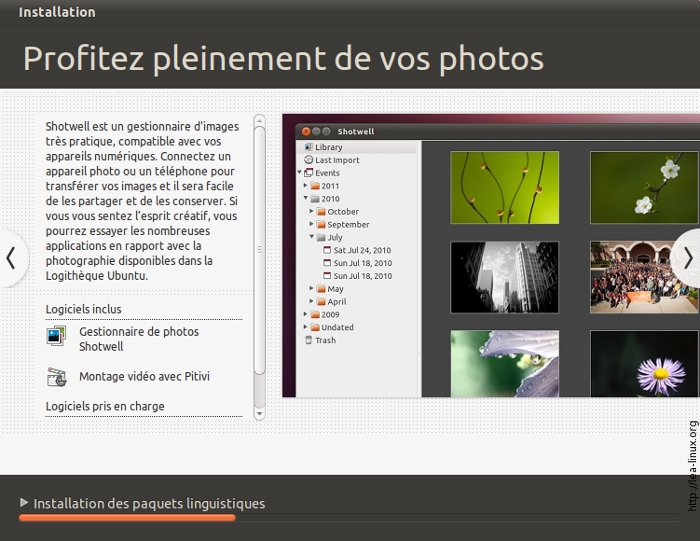700x541 pixels.
Task: Go to the previous slide arrow
Action: tap(11, 258)
